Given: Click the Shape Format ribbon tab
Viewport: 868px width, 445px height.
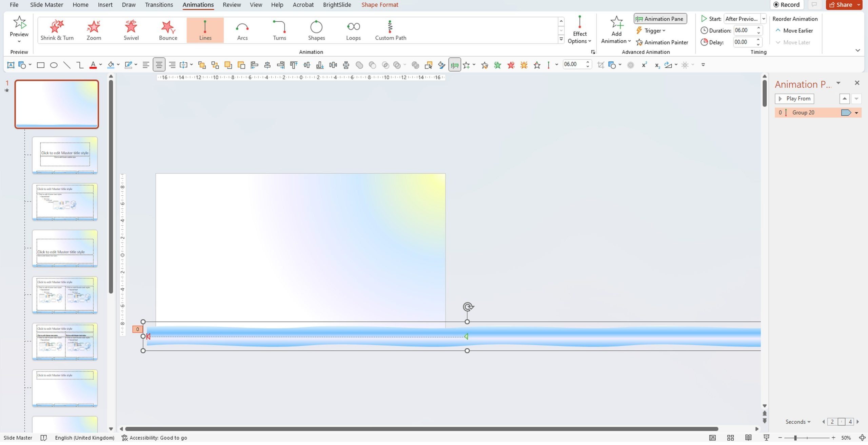Looking at the screenshot, I should tap(380, 4).
